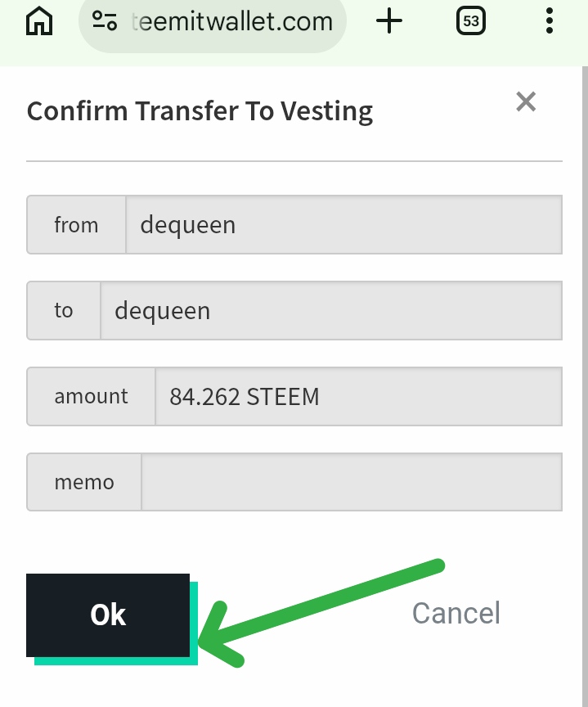Click the "to" label box
This screenshot has width=588, height=707.
coord(64,310)
